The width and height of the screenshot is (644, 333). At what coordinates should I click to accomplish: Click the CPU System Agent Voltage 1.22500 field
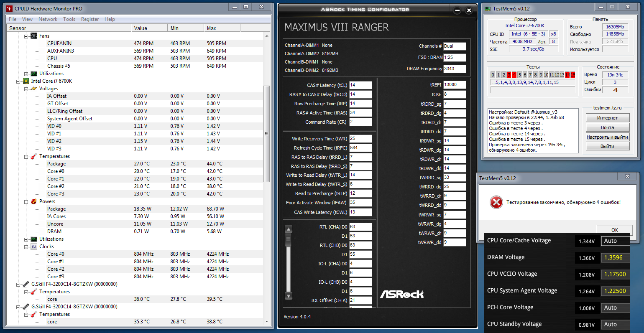pos(615,291)
